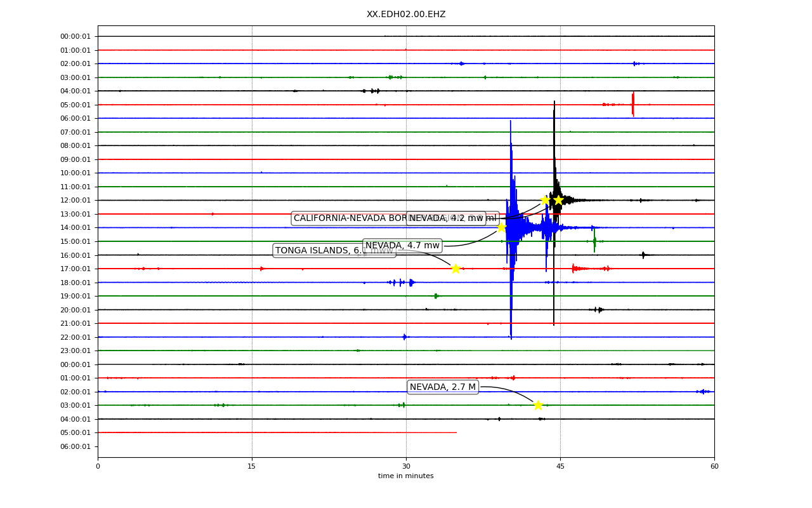
Task: Select the NEVADA, 2.7 M annotation box
Action: [x=443, y=387]
